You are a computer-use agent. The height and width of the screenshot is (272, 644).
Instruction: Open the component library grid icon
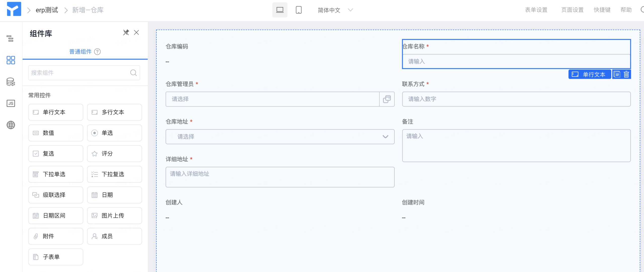point(11,60)
